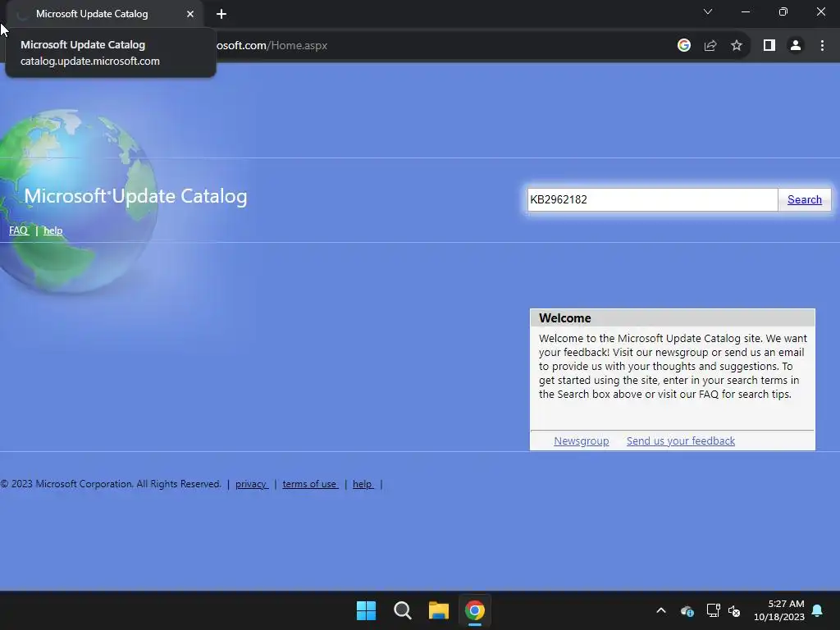Open notifications bell icon

click(x=818, y=610)
